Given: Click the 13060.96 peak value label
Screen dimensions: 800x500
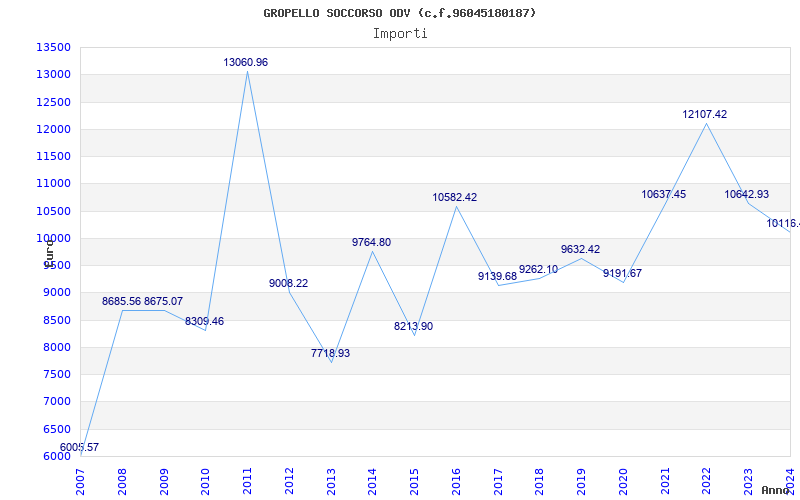Looking at the screenshot, I should point(245,62).
